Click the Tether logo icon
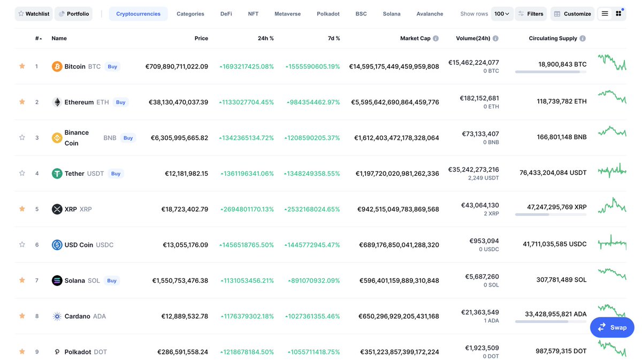642x364 pixels. 57,173
